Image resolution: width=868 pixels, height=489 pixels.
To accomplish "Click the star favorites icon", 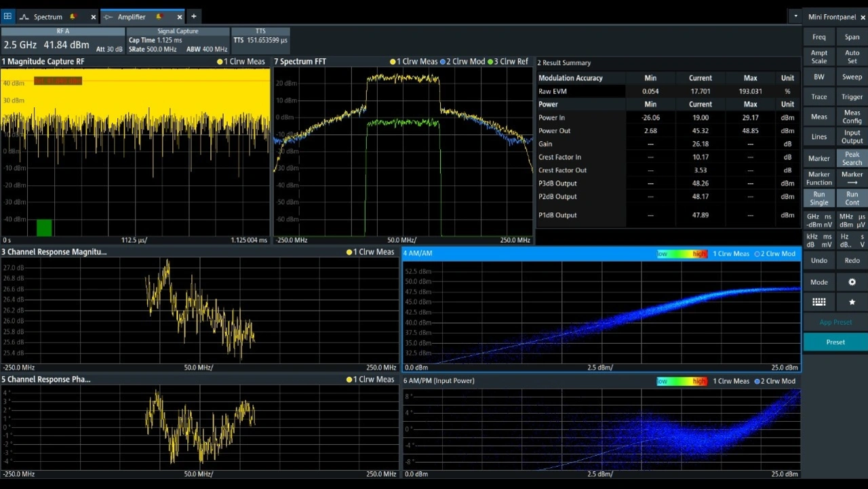I will coord(852,302).
